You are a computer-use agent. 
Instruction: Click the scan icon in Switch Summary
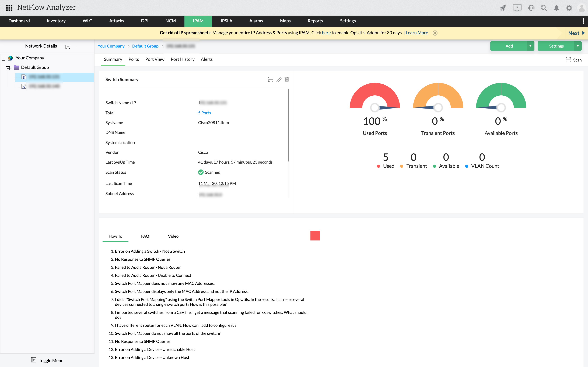click(x=271, y=80)
